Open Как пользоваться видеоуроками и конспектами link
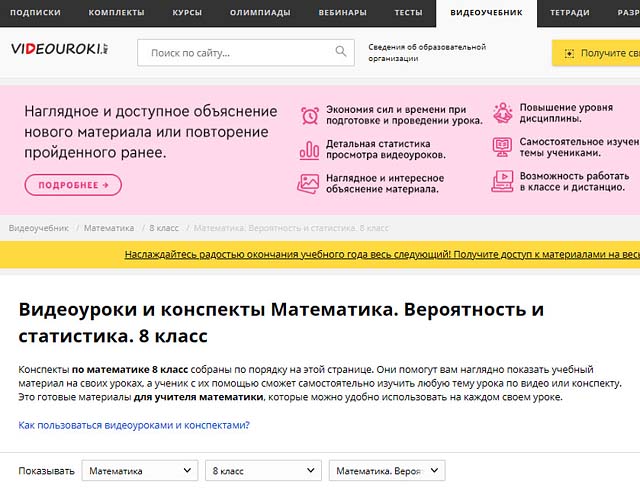 coord(134,425)
